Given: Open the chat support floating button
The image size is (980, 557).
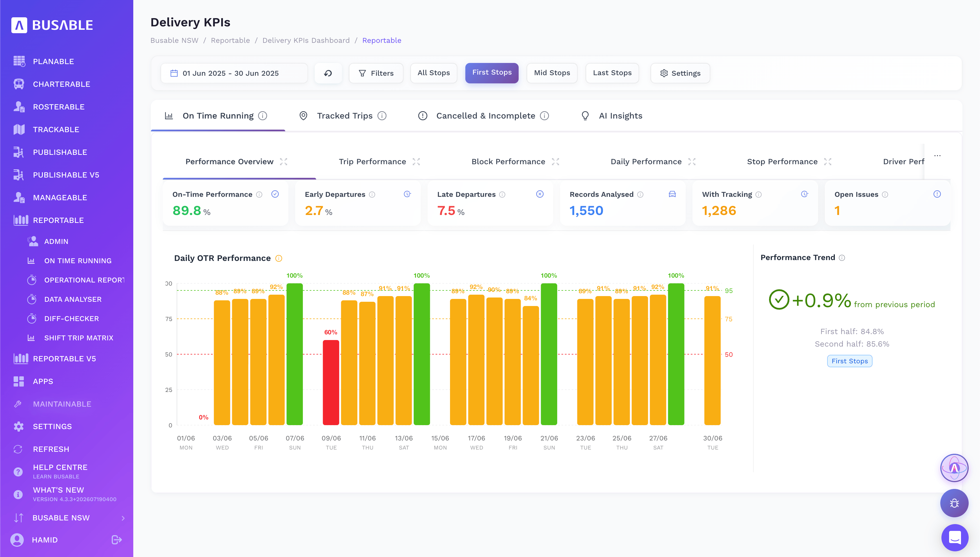Looking at the screenshot, I should [x=955, y=537].
